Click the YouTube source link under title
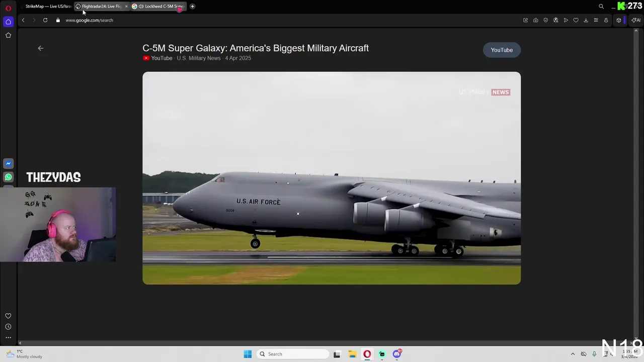The height and width of the screenshot is (362, 644). 157,58
